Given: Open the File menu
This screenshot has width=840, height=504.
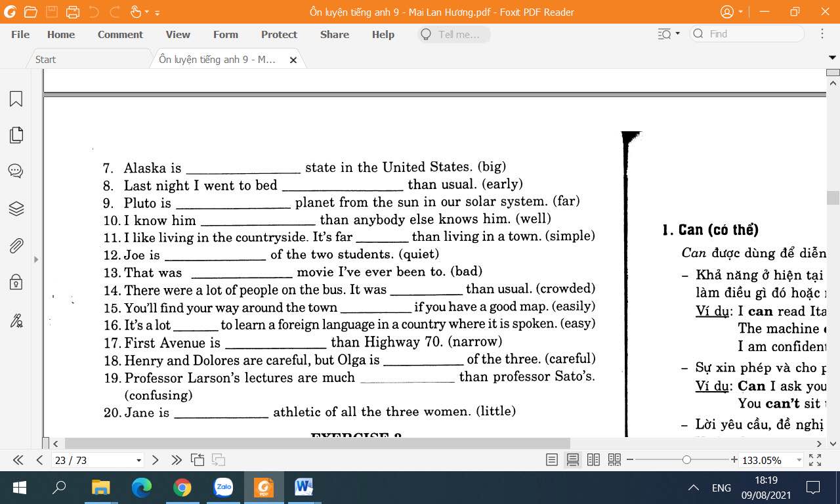Looking at the screenshot, I should pos(20,34).
